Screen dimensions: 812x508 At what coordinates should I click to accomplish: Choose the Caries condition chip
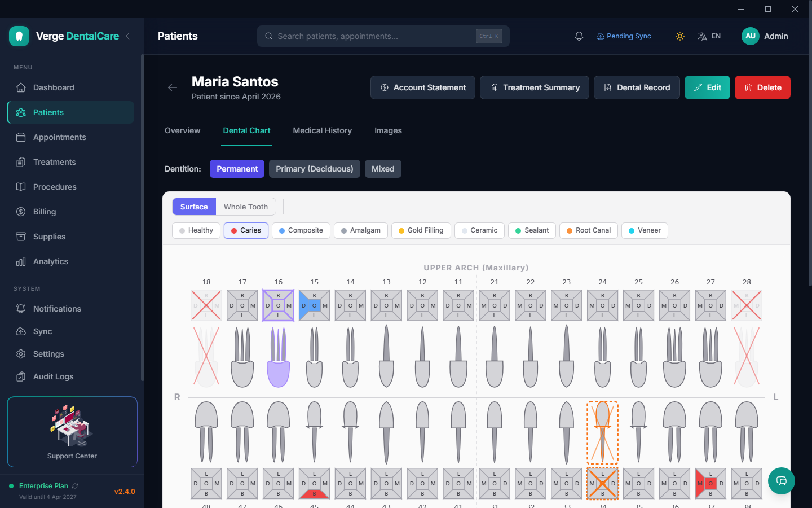(x=246, y=230)
